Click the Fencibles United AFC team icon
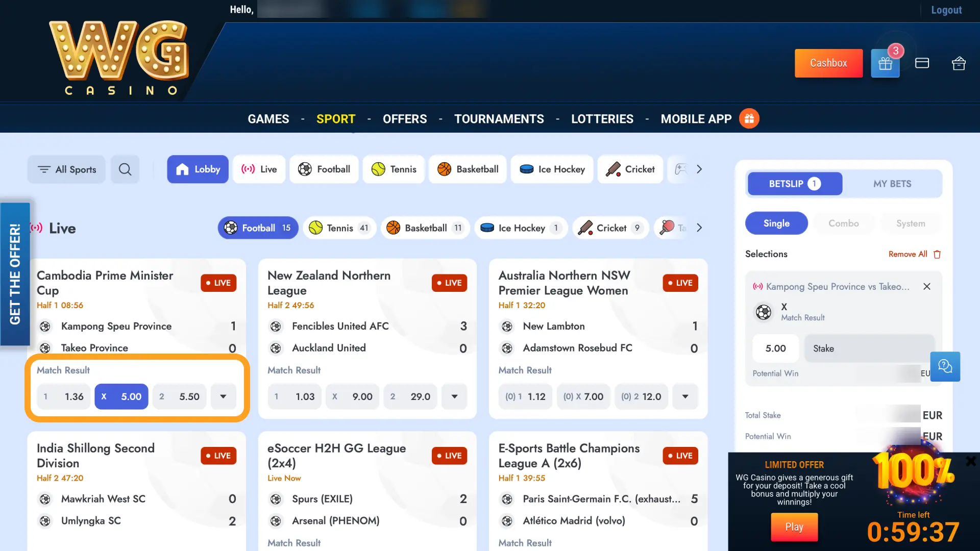The height and width of the screenshot is (551, 980). tap(276, 327)
